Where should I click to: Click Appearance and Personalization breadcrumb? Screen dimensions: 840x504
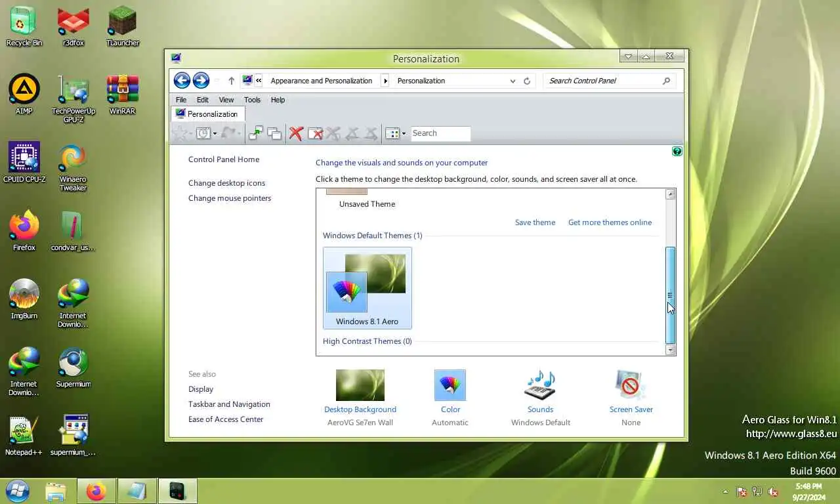322,81
